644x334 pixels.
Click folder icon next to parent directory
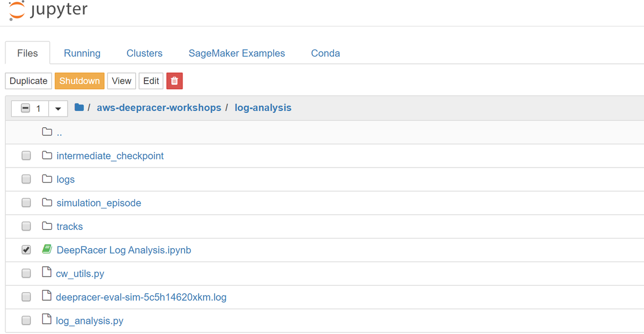[x=47, y=132]
